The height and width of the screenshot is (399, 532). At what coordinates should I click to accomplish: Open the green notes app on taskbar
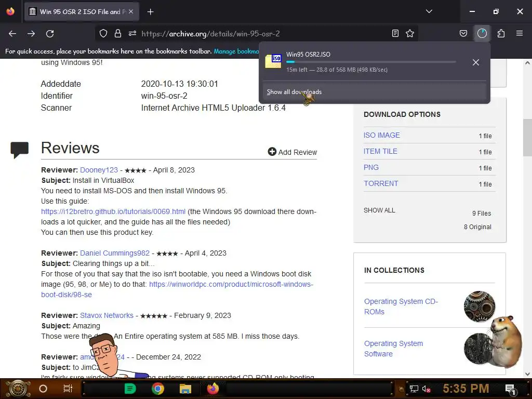(130, 389)
